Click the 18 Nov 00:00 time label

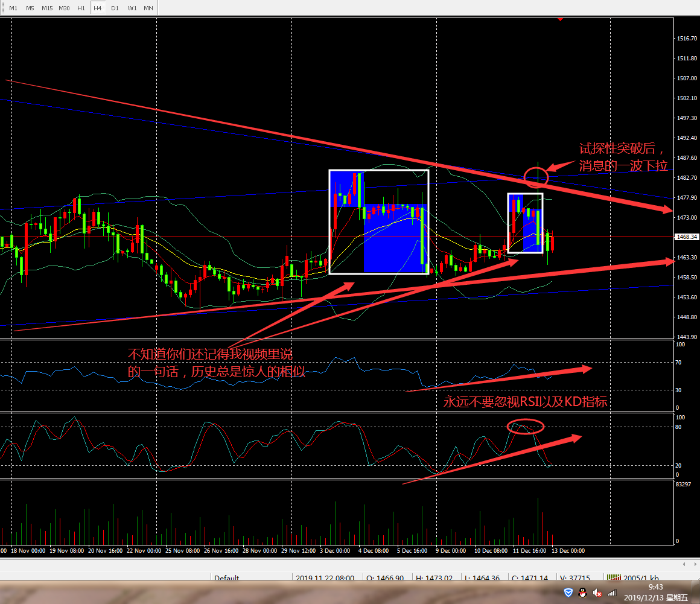click(28, 550)
